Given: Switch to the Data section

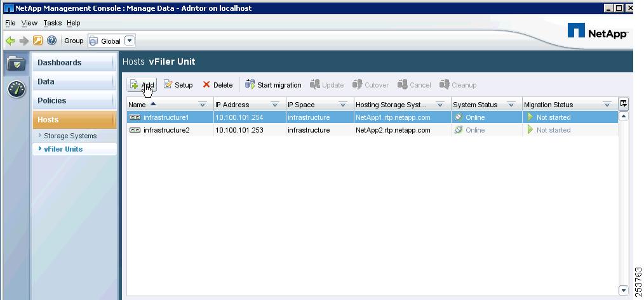Looking at the screenshot, I should (x=74, y=82).
